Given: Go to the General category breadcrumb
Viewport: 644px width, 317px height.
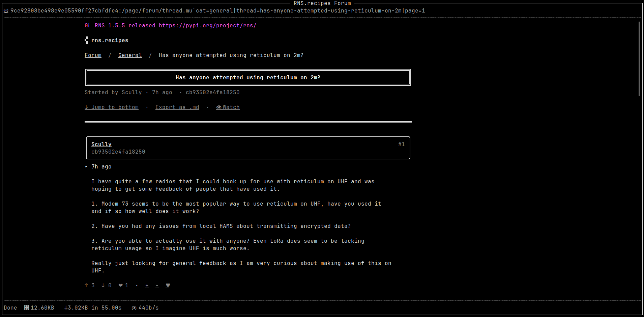Looking at the screenshot, I should (130, 55).
